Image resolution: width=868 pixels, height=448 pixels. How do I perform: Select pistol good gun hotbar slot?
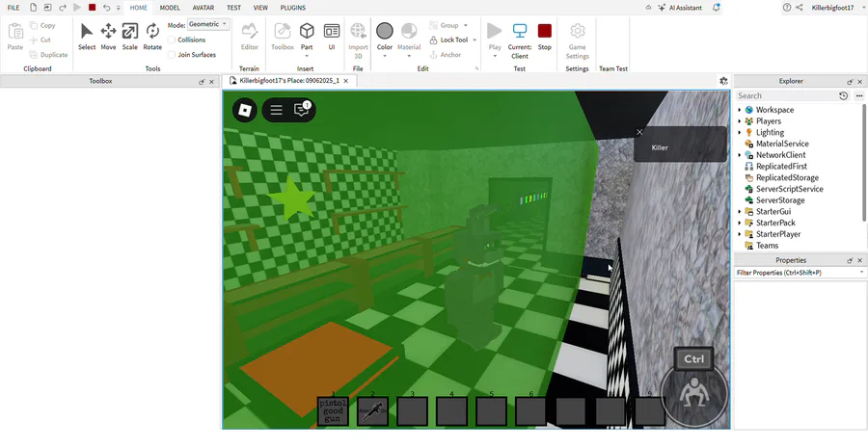333,411
